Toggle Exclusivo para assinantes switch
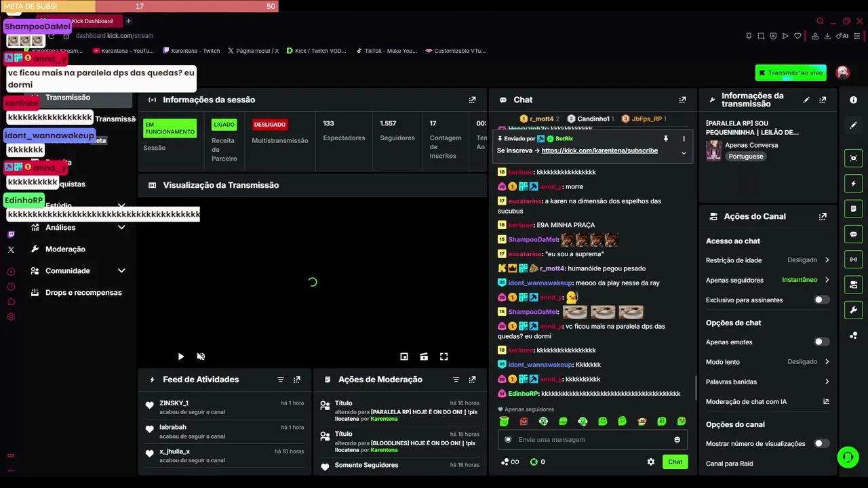The width and height of the screenshot is (868, 488). point(821,300)
